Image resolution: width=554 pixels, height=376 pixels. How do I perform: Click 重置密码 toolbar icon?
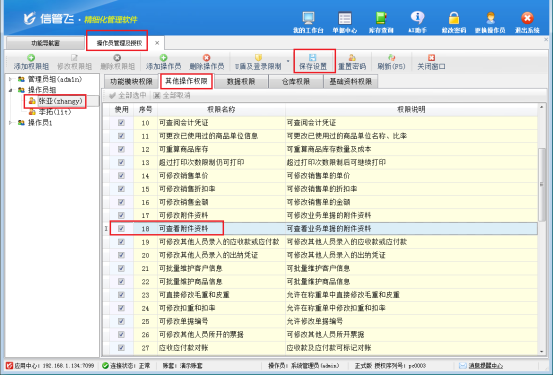point(352,62)
